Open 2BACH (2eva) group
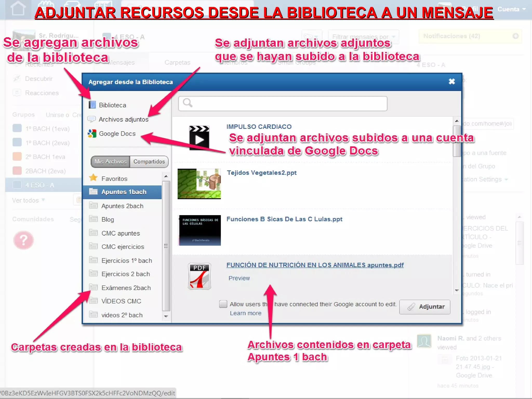The width and height of the screenshot is (532, 399). coord(45,171)
